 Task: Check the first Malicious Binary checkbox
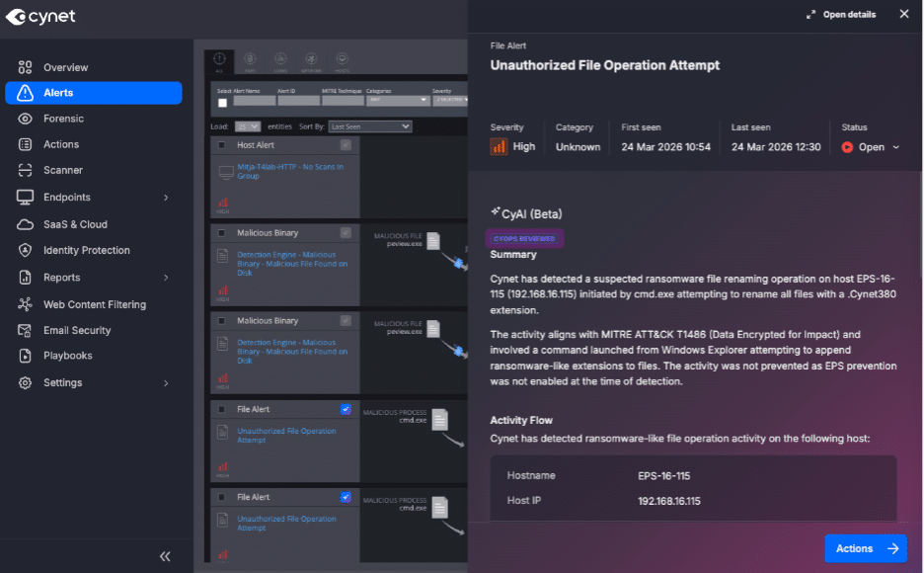[x=221, y=233]
